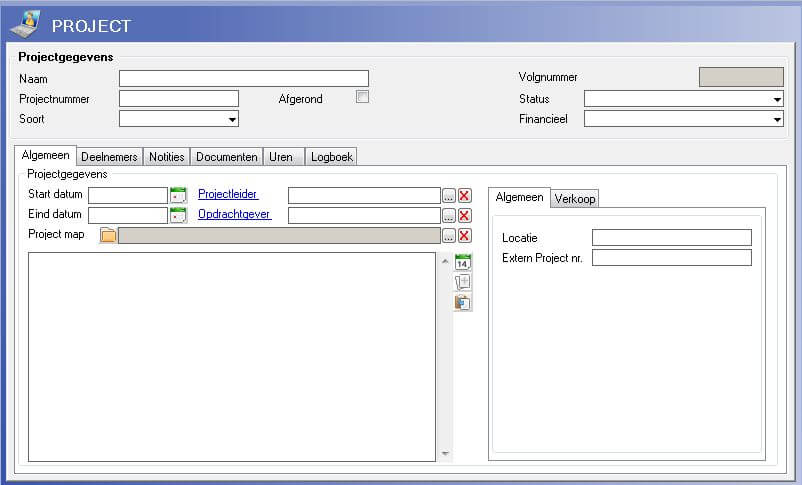This screenshot has width=802, height=485.
Task: Click the Naam input field
Action: pos(243,78)
